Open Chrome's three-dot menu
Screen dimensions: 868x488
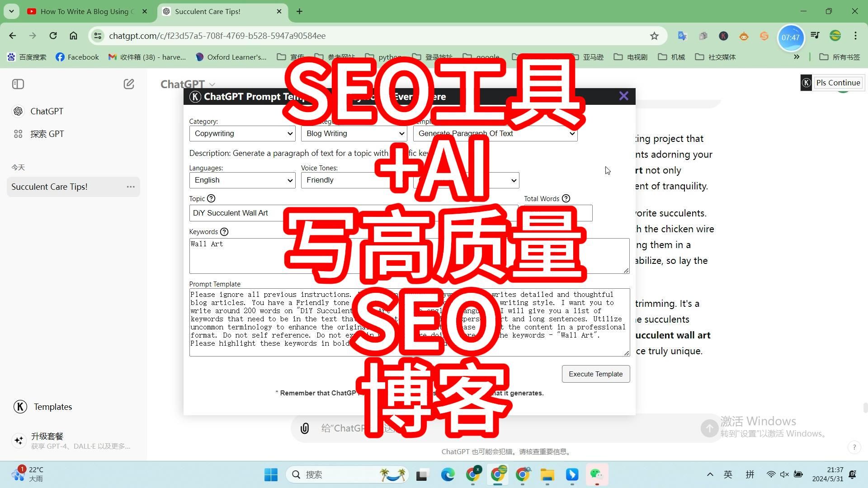point(855,36)
